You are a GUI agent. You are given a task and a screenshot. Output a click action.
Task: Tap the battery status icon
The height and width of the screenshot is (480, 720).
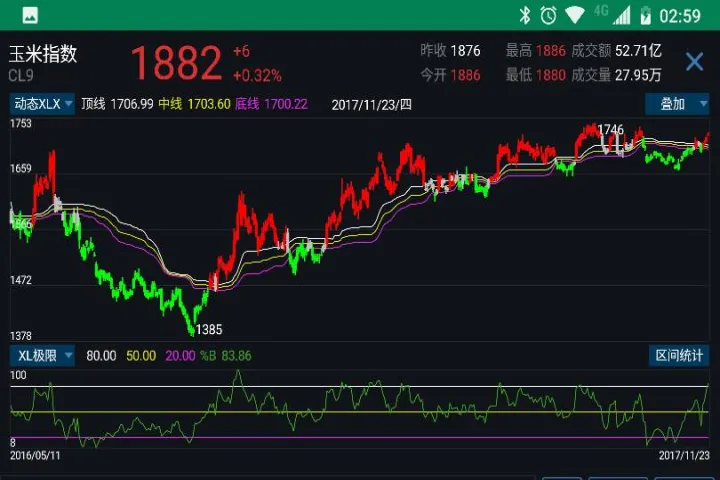click(646, 15)
